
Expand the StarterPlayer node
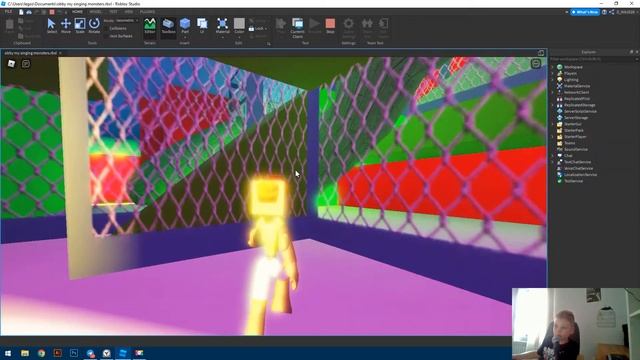pos(553,137)
